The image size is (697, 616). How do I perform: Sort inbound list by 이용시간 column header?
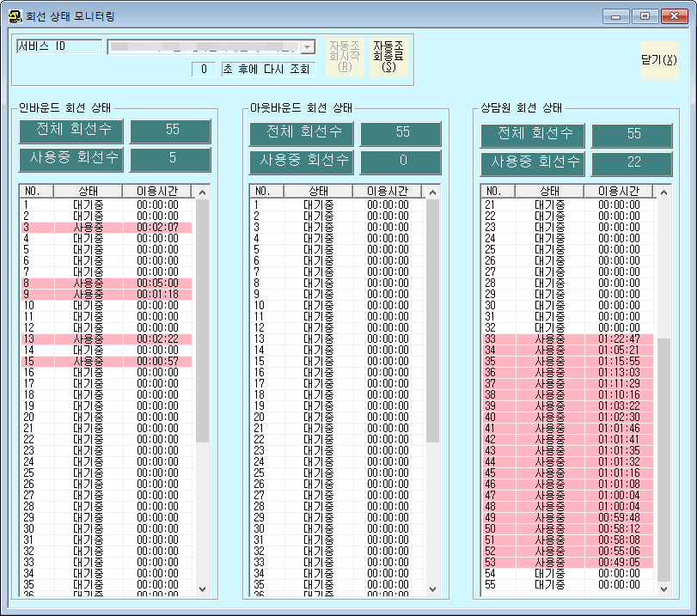tap(157, 191)
